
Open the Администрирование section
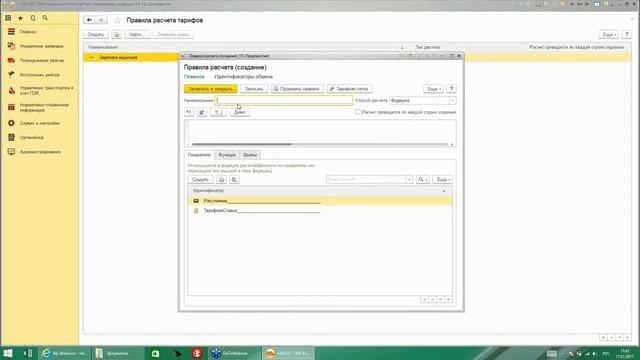[40, 152]
